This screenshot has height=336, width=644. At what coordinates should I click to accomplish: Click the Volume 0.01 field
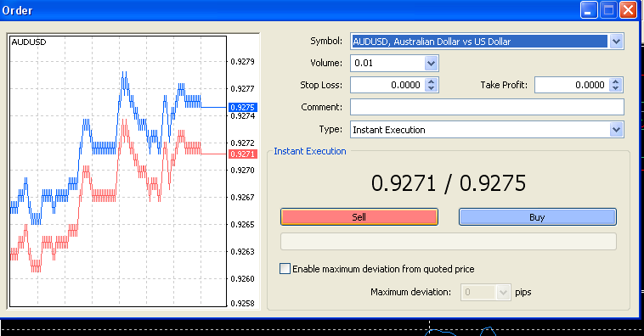(387, 63)
